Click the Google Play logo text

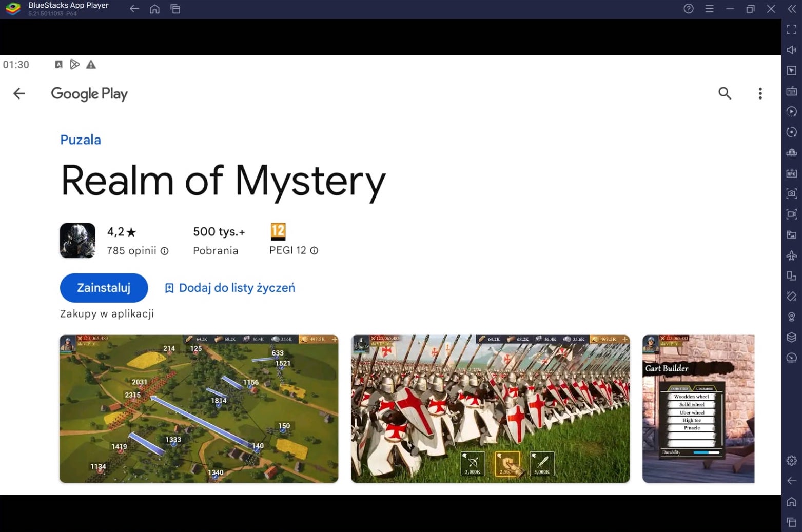click(89, 94)
